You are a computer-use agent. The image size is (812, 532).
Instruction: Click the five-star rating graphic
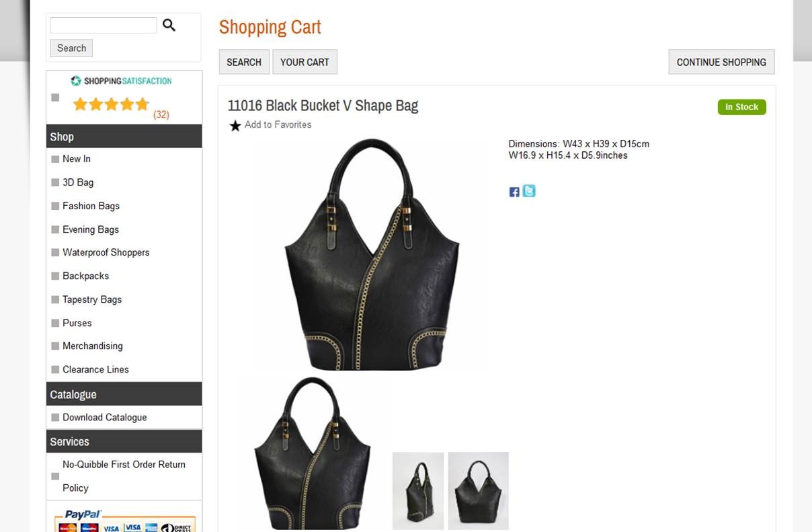[x=111, y=104]
